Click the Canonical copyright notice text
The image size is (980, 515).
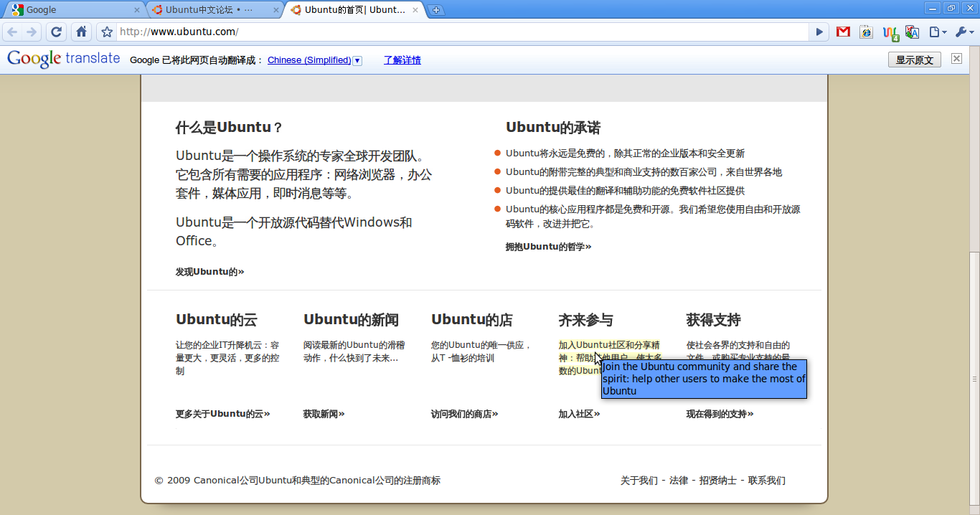tap(298, 481)
